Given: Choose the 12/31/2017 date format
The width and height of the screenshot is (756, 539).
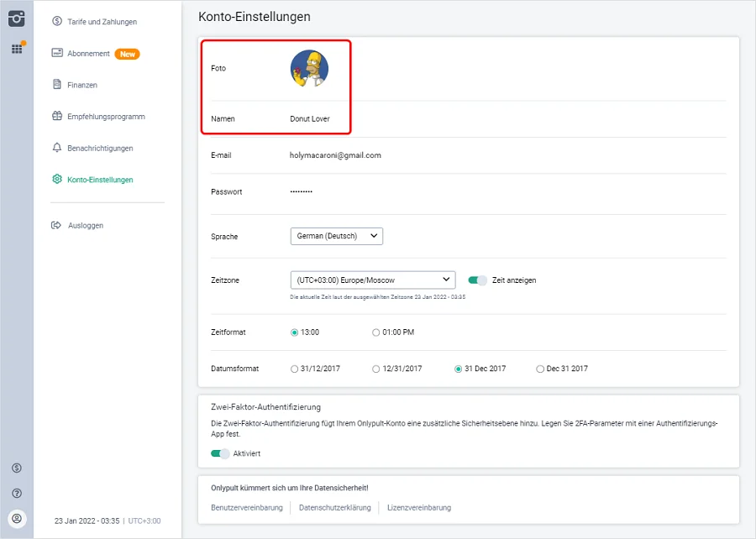Looking at the screenshot, I should pos(376,369).
